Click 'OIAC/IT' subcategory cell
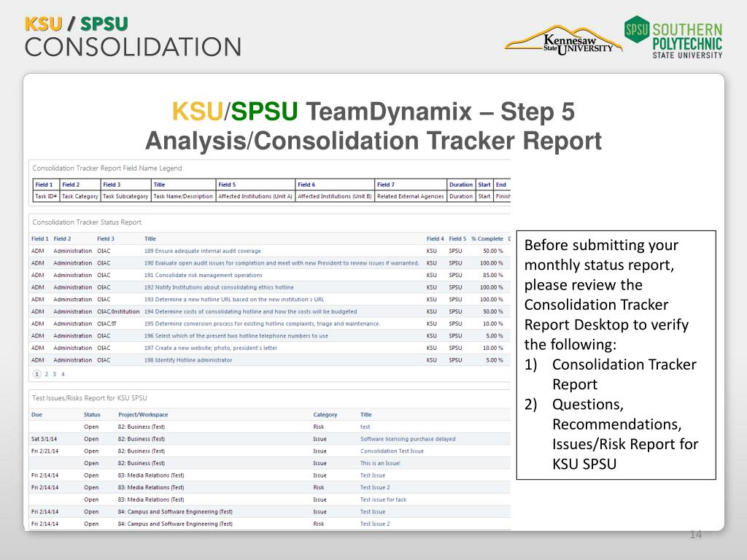747x560 pixels. pyautogui.click(x=107, y=324)
